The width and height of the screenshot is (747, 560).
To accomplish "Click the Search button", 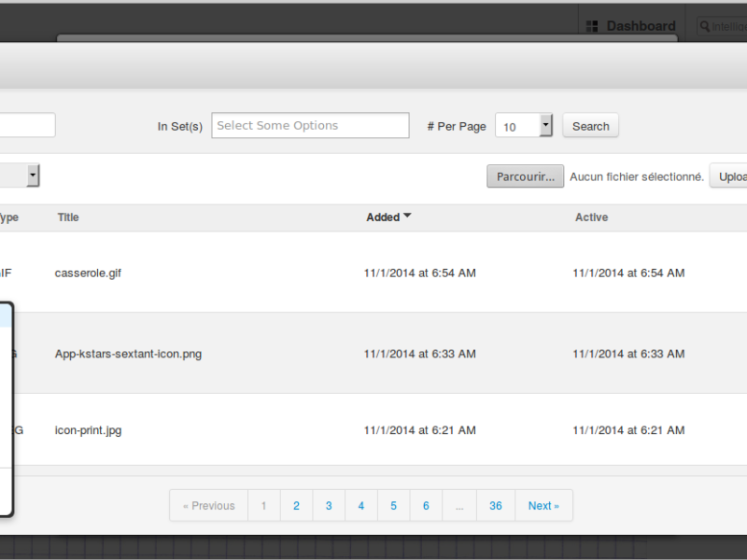I will click(x=590, y=126).
